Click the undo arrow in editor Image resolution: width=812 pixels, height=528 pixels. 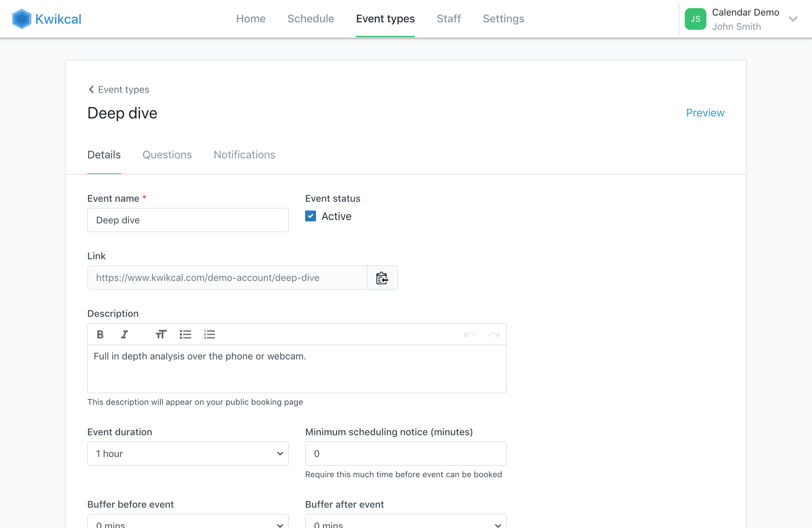tap(470, 334)
